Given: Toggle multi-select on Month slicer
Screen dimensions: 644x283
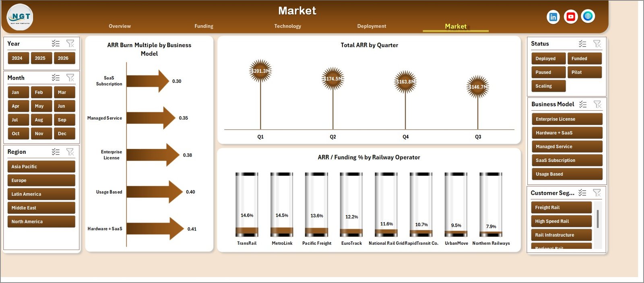Looking at the screenshot, I should pyautogui.click(x=56, y=78).
